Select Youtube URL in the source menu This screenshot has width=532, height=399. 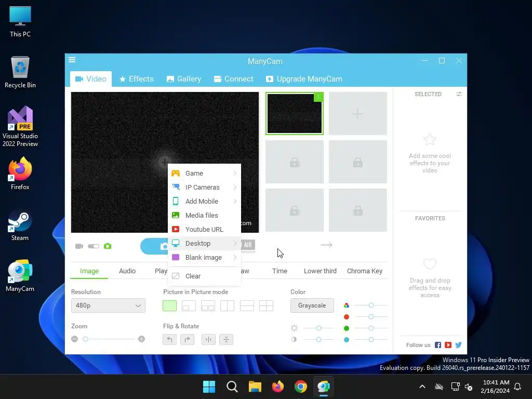(204, 229)
